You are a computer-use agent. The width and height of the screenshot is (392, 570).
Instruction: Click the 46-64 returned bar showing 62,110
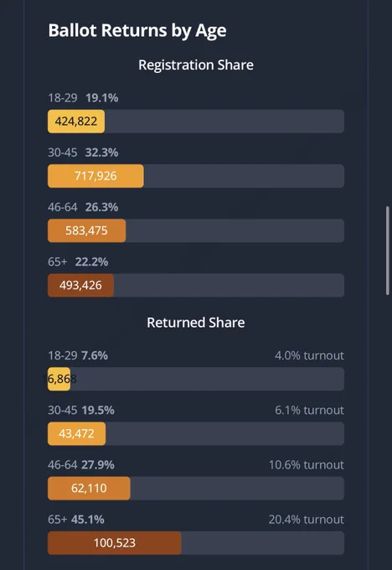pos(89,488)
